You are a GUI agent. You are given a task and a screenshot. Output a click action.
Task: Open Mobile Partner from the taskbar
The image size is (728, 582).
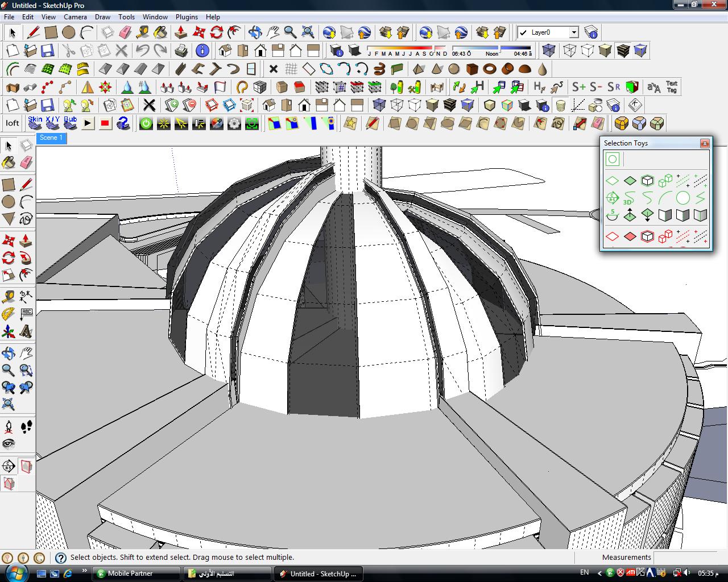tap(136, 573)
